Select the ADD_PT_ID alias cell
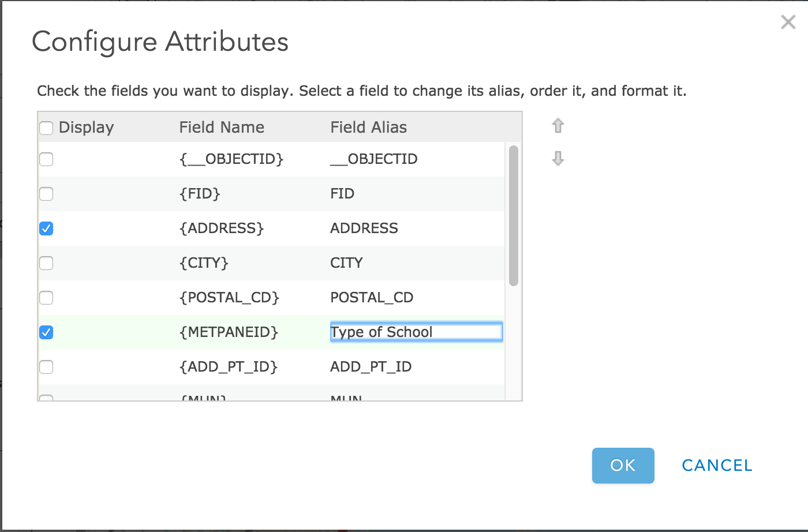 point(371,367)
